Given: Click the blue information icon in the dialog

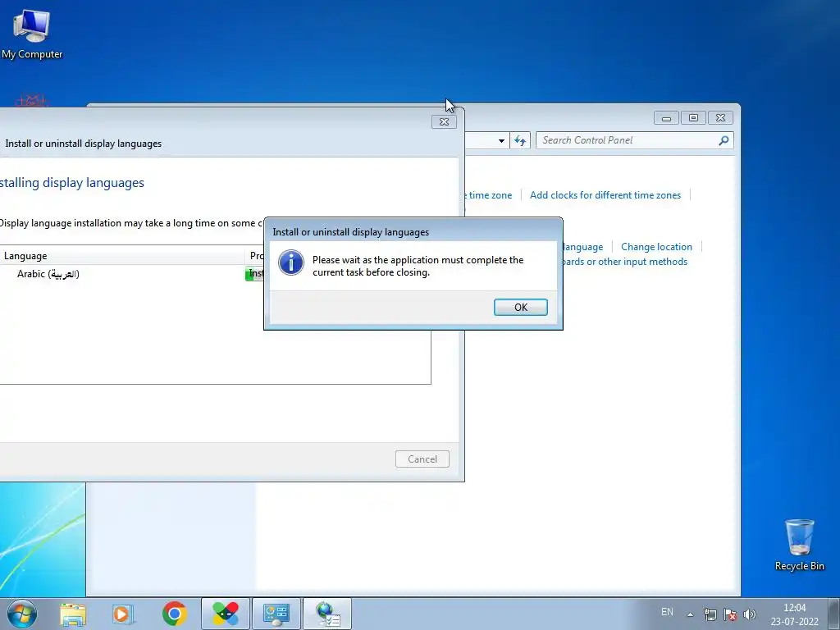Looking at the screenshot, I should pos(291,262).
